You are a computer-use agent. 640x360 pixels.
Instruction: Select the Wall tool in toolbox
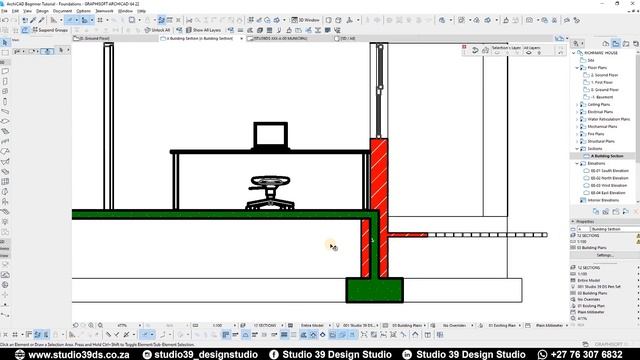(5, 71)
